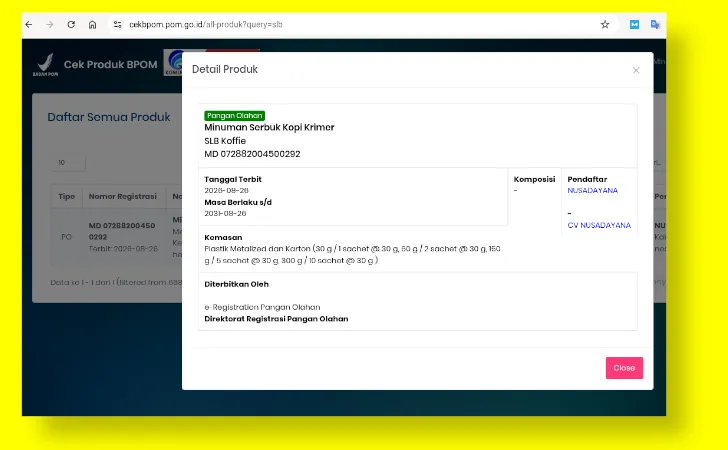728x450 pixels.
Task: Click the Masa Berlaku s/d label
Action: [x=238, y=202]
